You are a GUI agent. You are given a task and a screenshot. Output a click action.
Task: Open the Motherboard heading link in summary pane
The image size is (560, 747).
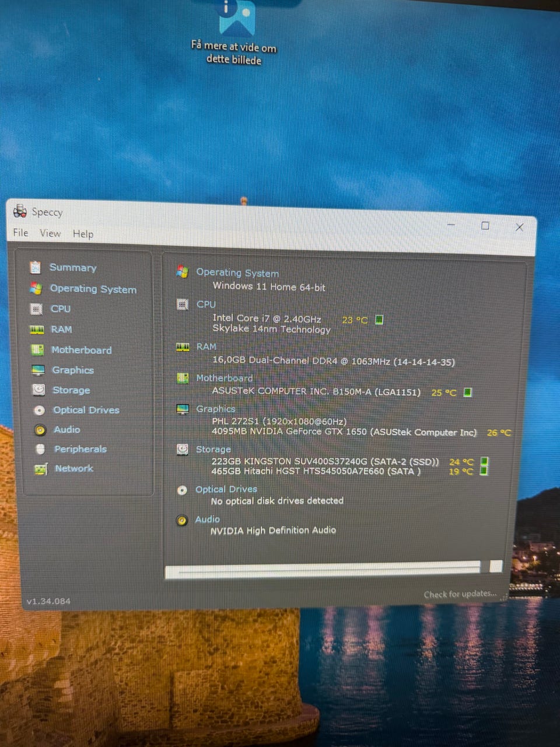click(224, 378)
